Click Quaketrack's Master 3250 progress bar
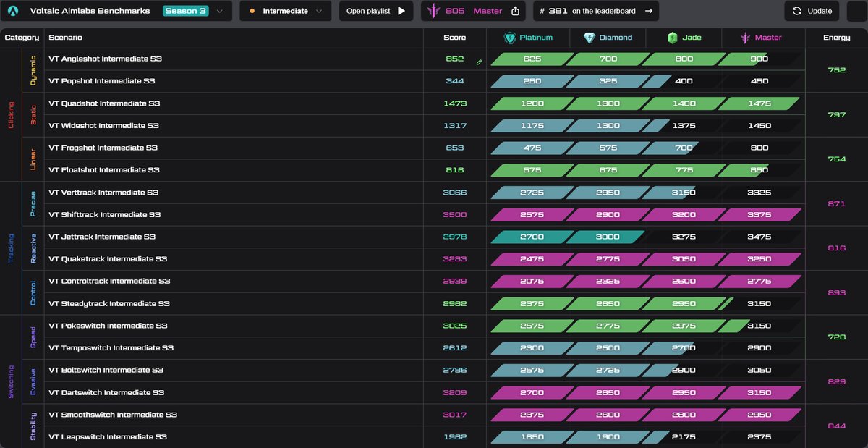 pyautogui.click(x=759, y=259)
